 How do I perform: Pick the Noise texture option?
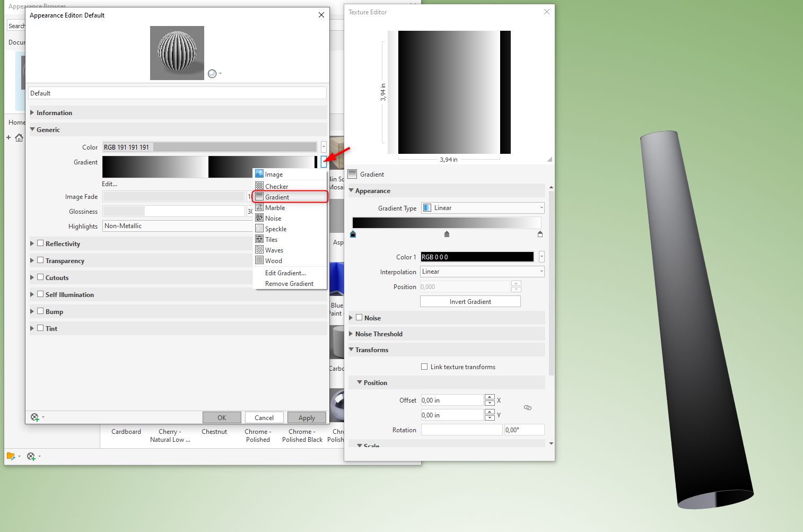(x=273, y=218)
